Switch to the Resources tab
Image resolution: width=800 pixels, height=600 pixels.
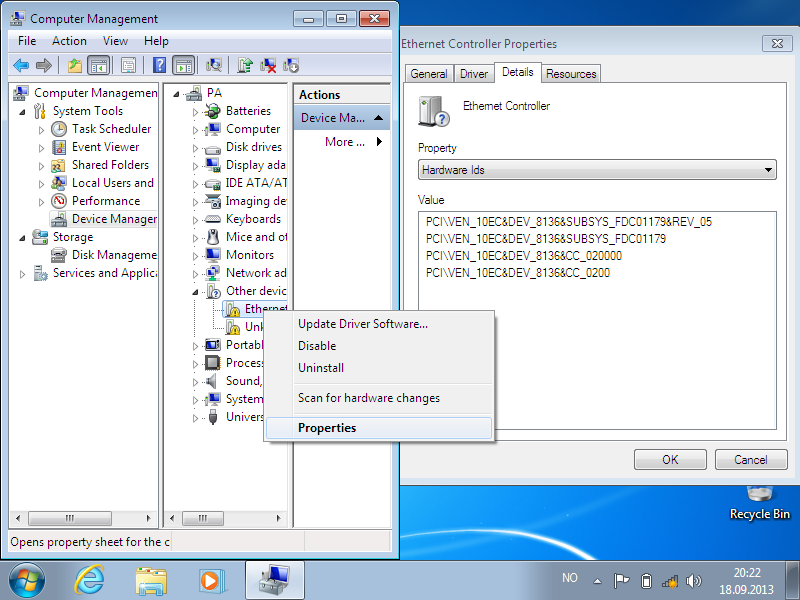pyautogui.click(x=571, y=74)
